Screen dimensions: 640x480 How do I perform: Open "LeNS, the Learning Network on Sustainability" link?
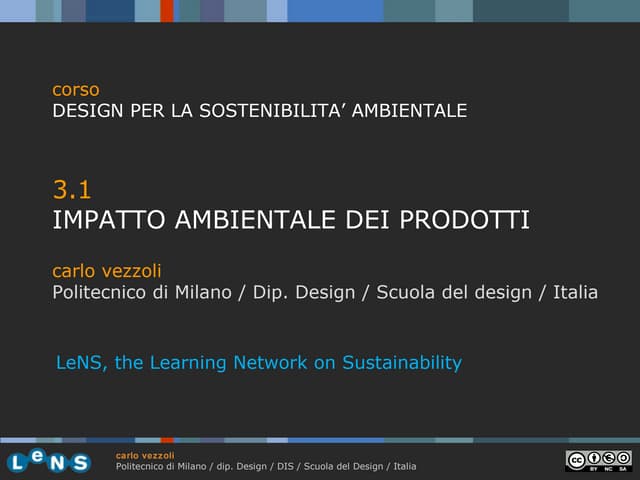(259, 362)
